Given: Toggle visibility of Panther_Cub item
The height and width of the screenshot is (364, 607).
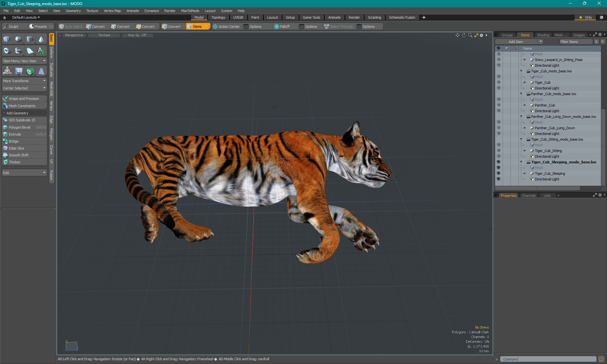Looking at the screenshot, I should tap(499, 105).
